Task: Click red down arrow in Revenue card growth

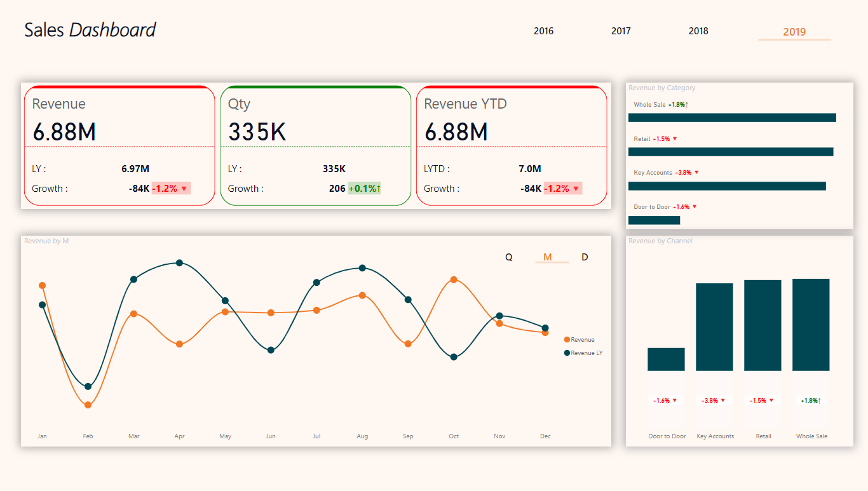Action: tap(184, 189)
